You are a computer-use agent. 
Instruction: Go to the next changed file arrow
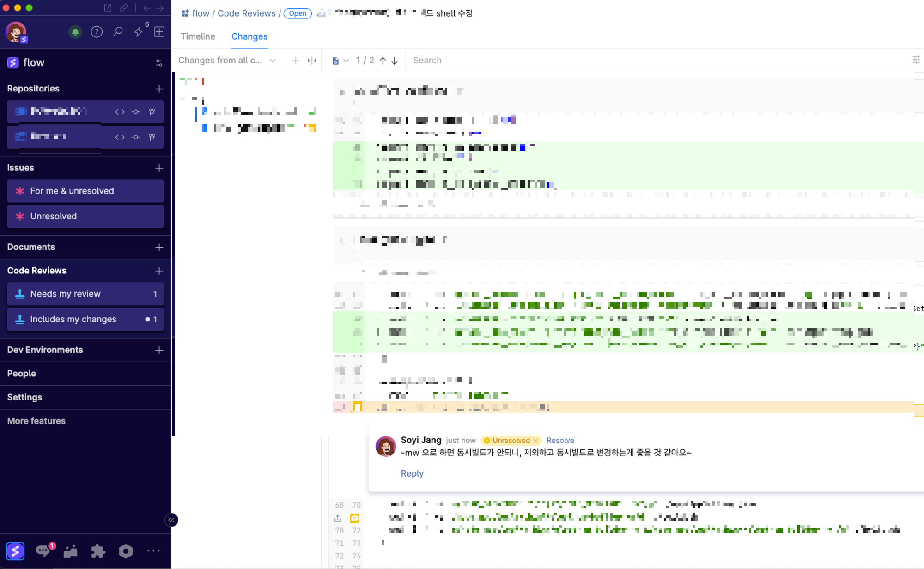tap(395, 61)
